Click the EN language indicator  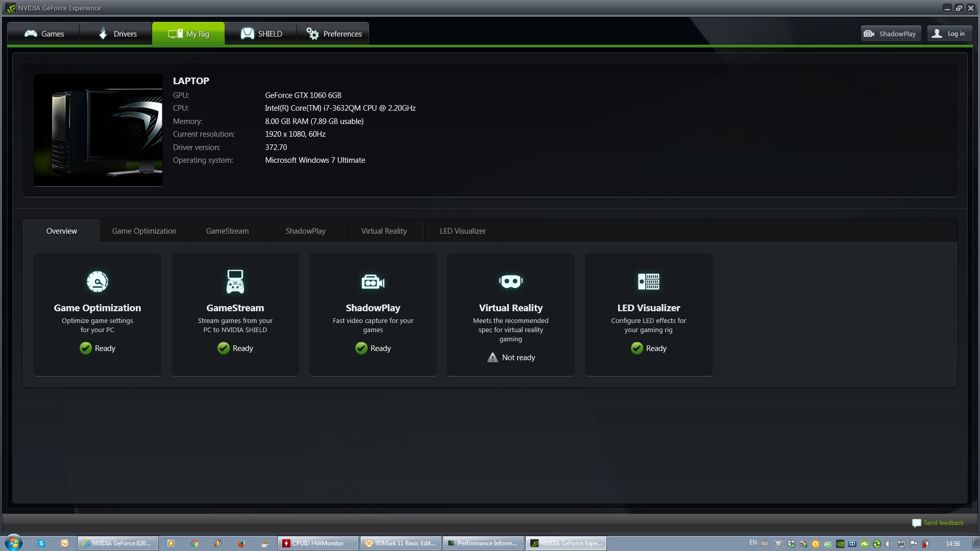click(x=753, y=542)
